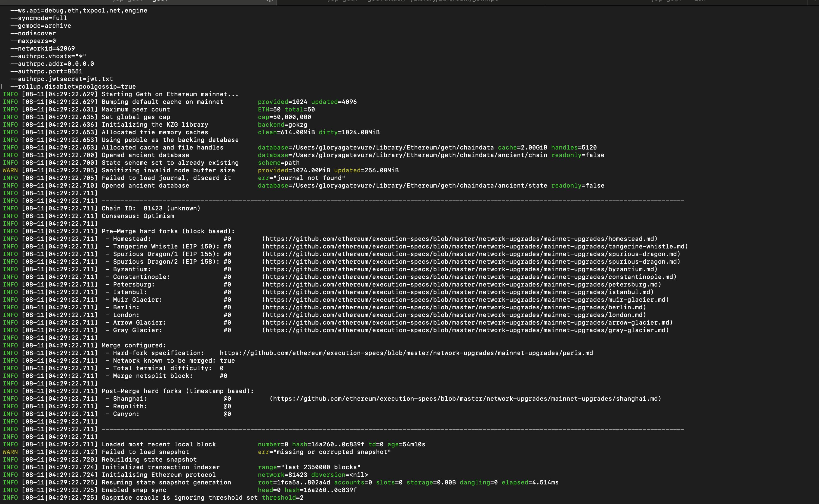The image size is (819, 504).
Task: Open the berlin.md spec URL
Action: [x=454, y=307]
